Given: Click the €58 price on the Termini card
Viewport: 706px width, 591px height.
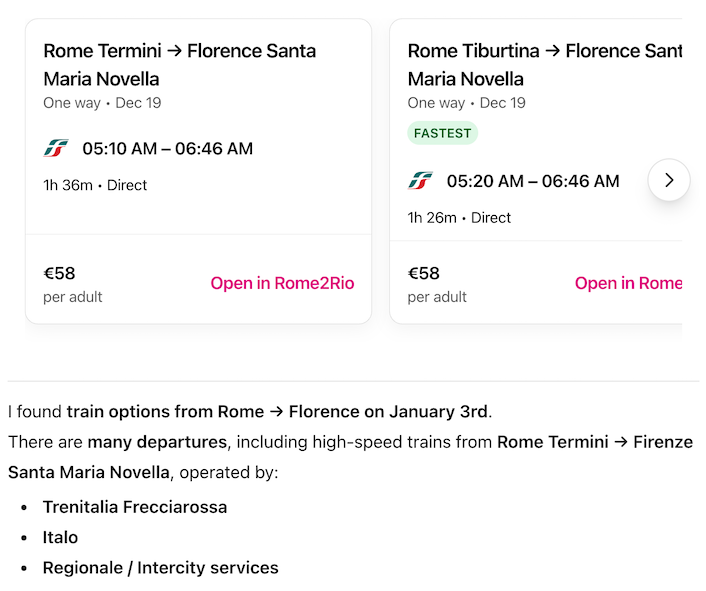Looking at the screenshot, I should coord(59,273).
